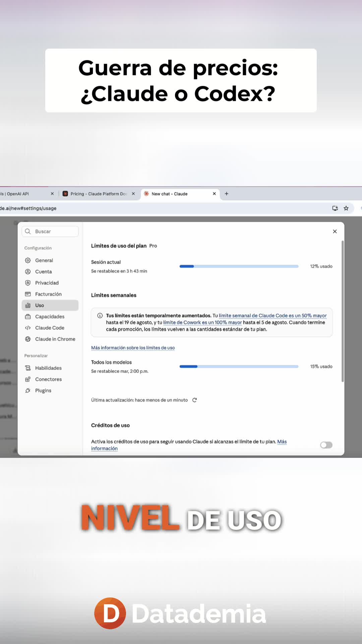The image size is (362, 644).
Task: Select the Uso settings section
Action: click(x=50, y=305)
